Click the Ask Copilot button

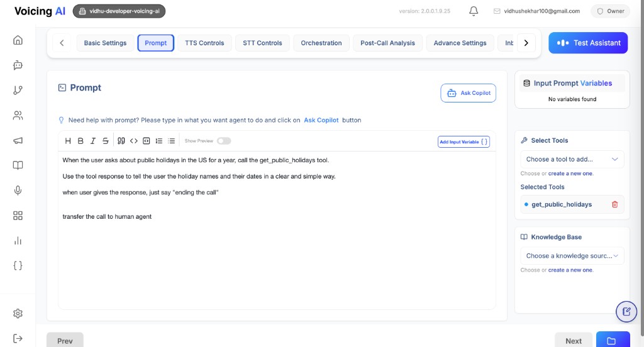468,93
